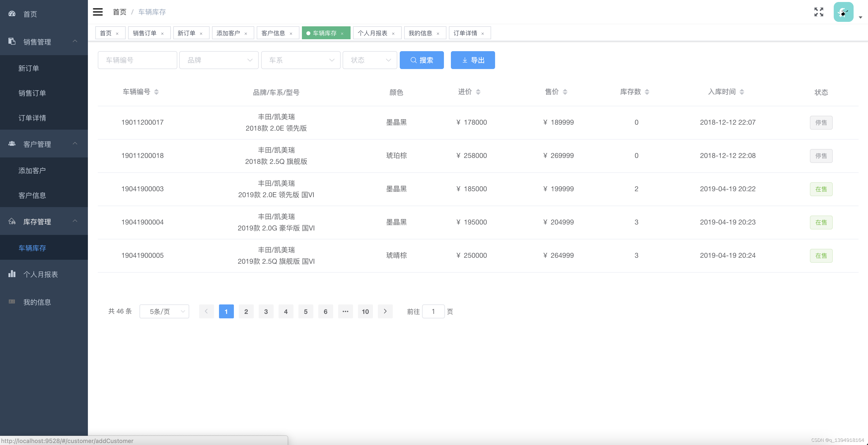Select 车辆库存 in the sidebar
Image resolution: width=868 pixels, height=445 pixels.
tap(44, 248)
